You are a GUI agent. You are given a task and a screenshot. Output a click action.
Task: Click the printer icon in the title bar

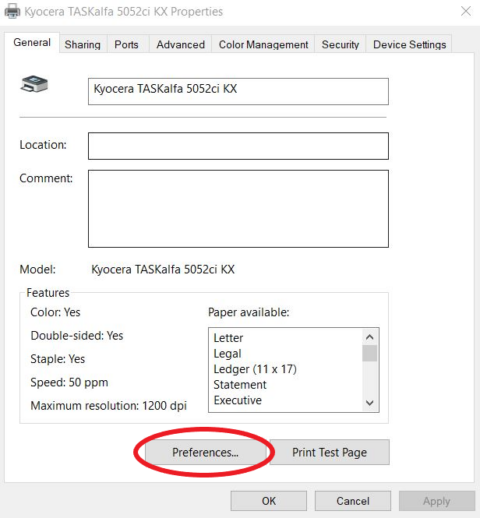(x=13, y=11)
